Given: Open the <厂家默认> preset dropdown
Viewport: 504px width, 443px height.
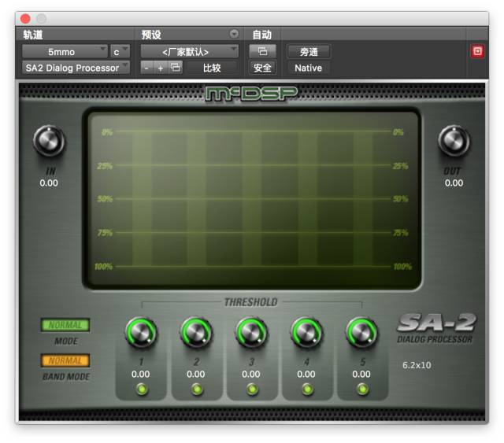Looking at the screenshot, I should tap(189, 51).
